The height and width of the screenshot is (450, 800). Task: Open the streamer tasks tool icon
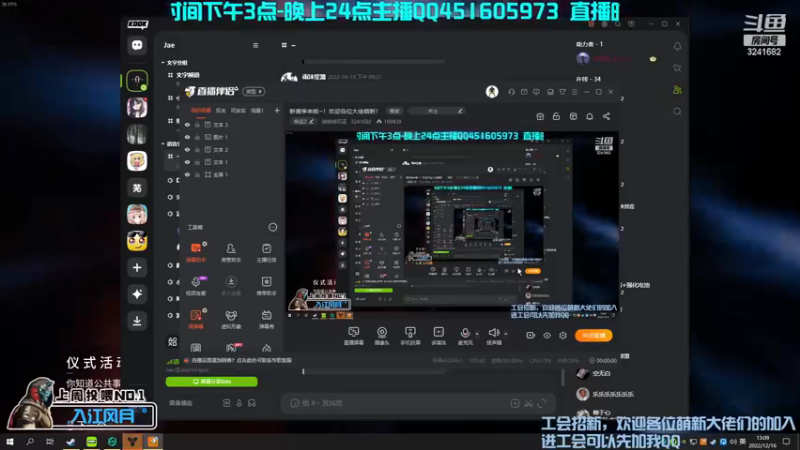(266, 252)
